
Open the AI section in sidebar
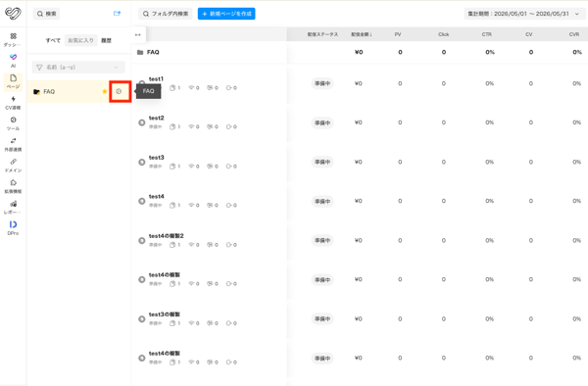point(13,57)
